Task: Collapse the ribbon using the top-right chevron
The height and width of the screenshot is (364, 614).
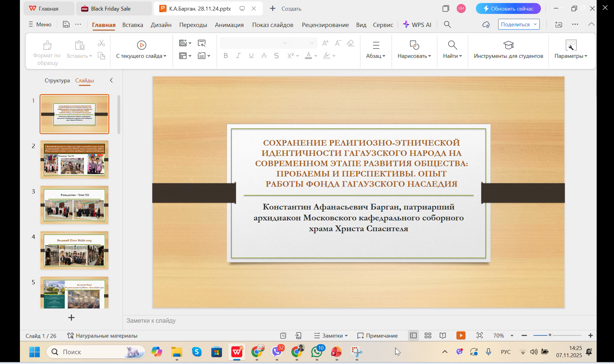Action: [x=591, y=24]
